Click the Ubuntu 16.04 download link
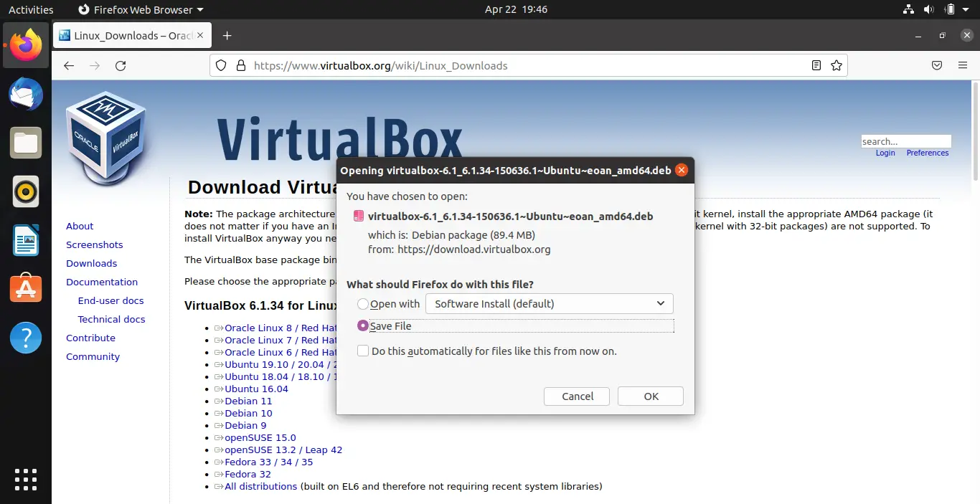980x504 pixels. 256,389
